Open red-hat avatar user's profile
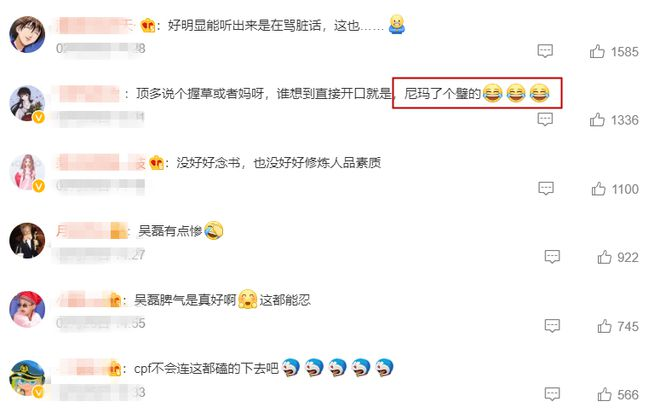 (27, 309)
